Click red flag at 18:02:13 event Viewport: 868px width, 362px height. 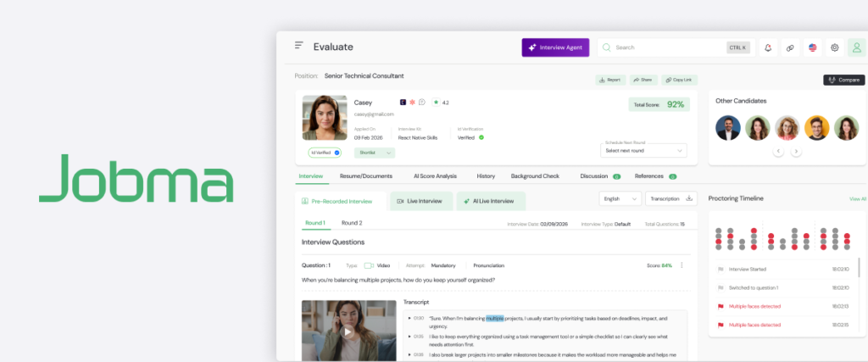click(x=721, y=306)
